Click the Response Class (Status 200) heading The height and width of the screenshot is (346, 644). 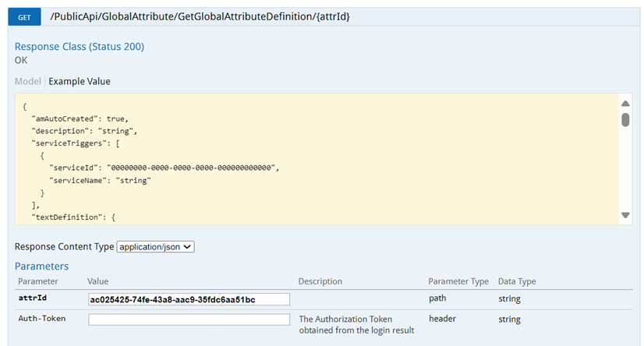coord(80,47)
